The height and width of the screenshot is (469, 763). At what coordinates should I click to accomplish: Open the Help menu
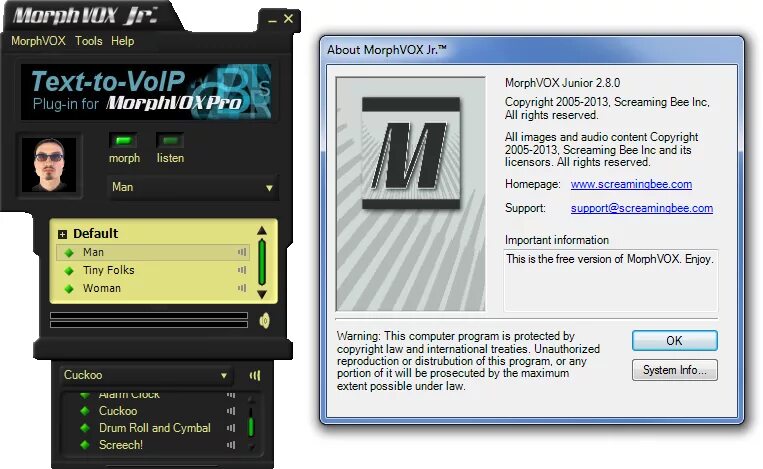(x=122, y=41)
